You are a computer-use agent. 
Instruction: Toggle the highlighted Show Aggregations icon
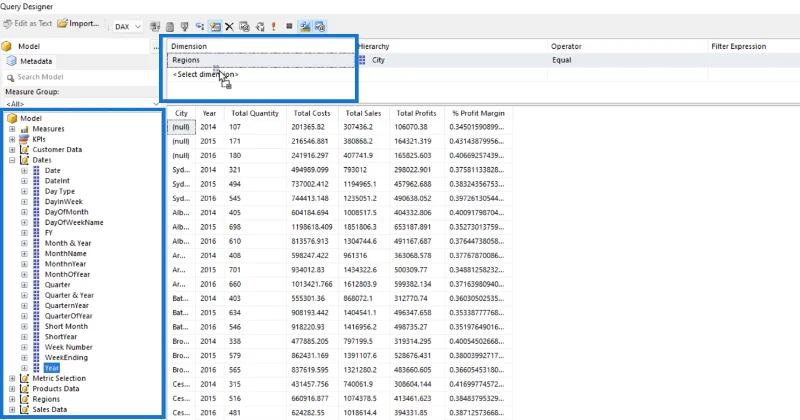[x=215, y=27]
